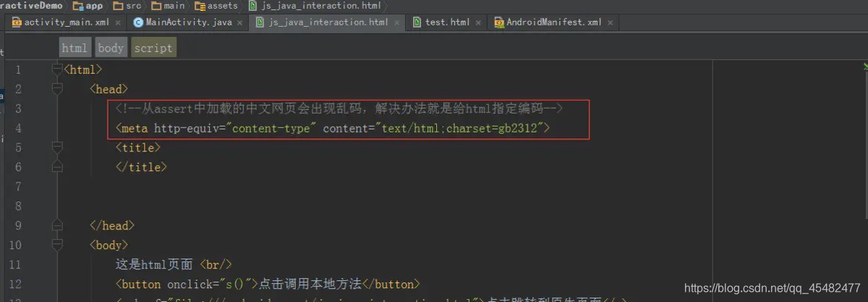The image size is (868, 302).
Task: Collapse the <html> tag fold on line 1
Action: [x=57, y=70]
